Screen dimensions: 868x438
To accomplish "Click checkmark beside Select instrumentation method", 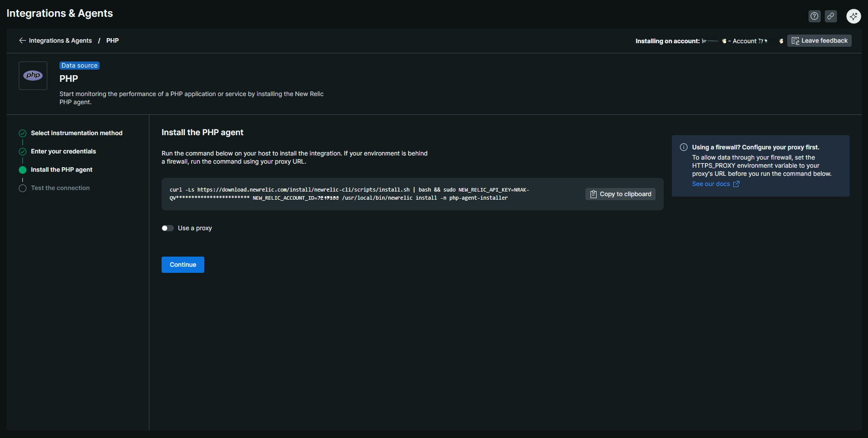I will click(x=22, y=133).
